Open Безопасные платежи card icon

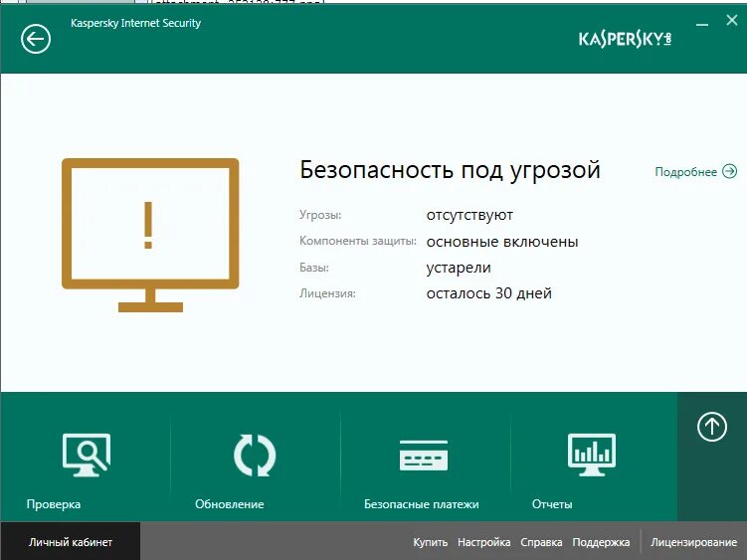tap(424, 456)
